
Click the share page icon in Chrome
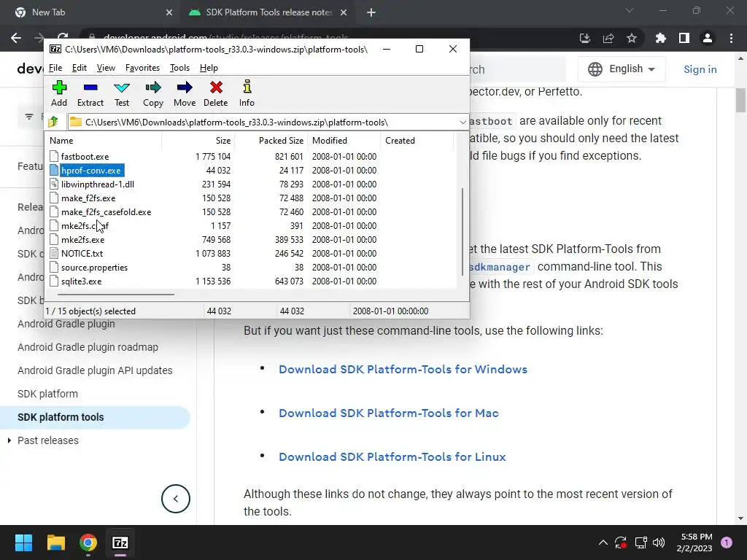point(608,38)
